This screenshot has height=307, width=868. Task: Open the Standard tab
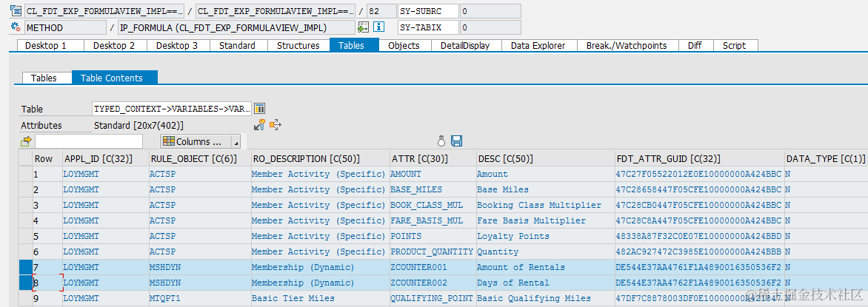click(x=238, y=45)
